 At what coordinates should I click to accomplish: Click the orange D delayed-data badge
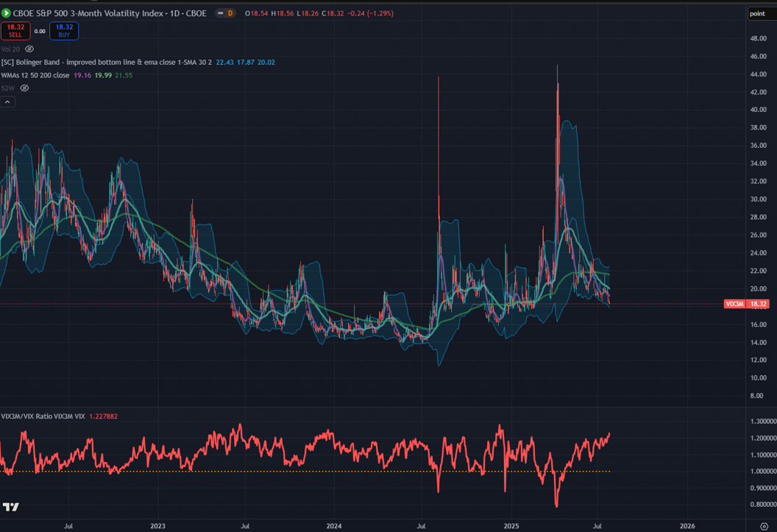(230, 13)
